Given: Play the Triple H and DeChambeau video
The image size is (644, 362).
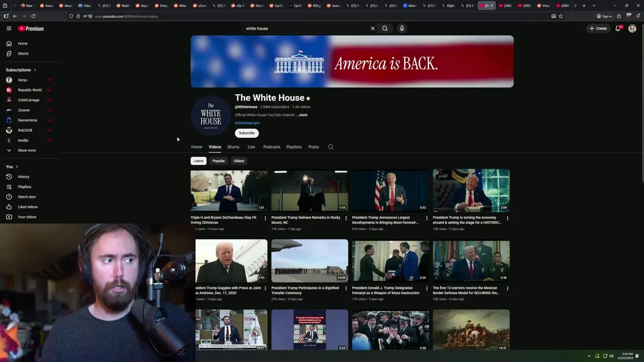Looking at the screenshot, I should click(x=229, y=191).
